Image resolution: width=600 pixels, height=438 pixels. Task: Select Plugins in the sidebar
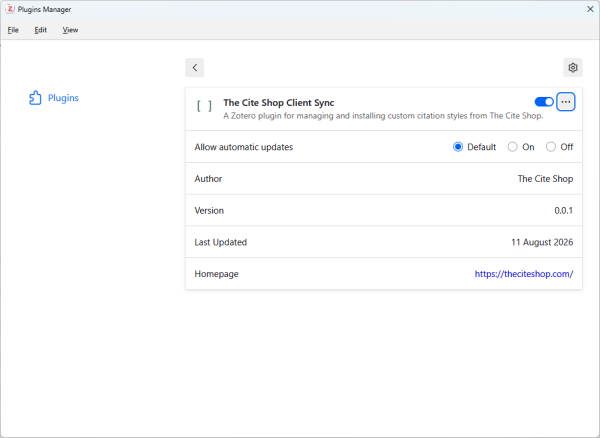click(54, 98)
